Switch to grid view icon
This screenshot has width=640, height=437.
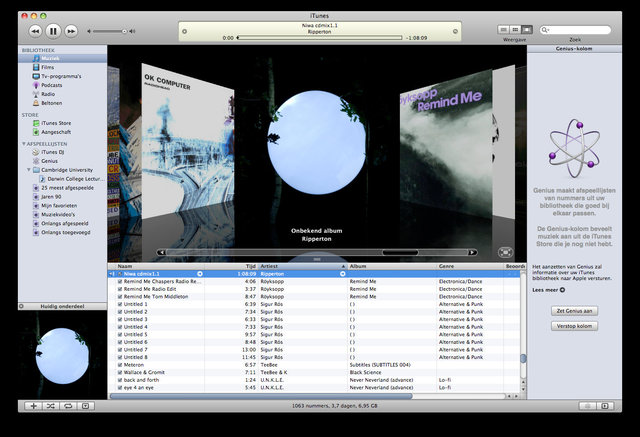[516, 30]
